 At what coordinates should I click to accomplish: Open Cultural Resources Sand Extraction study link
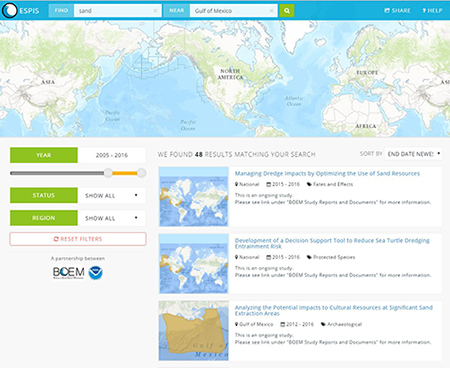point(334,310)
